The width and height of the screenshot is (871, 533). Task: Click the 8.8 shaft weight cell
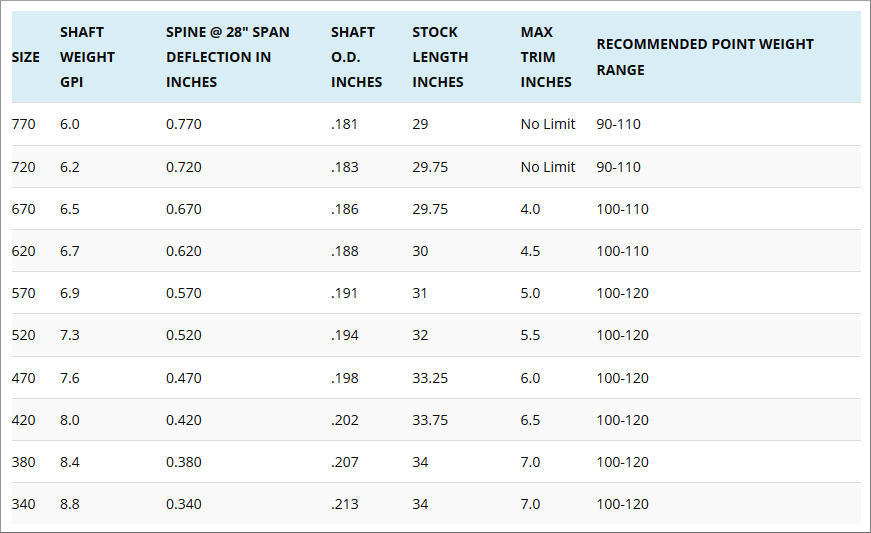point(69,504)
